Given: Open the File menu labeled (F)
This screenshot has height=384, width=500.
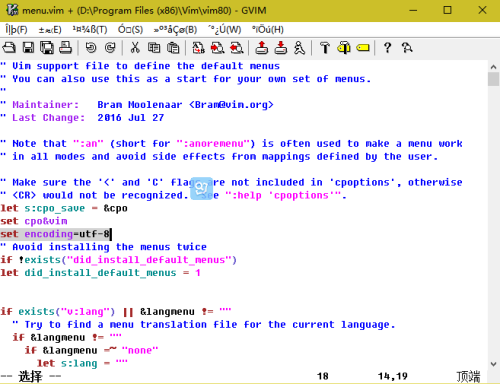Looking at the screenshot, I should pyautogui.click(x=16, y=30).
